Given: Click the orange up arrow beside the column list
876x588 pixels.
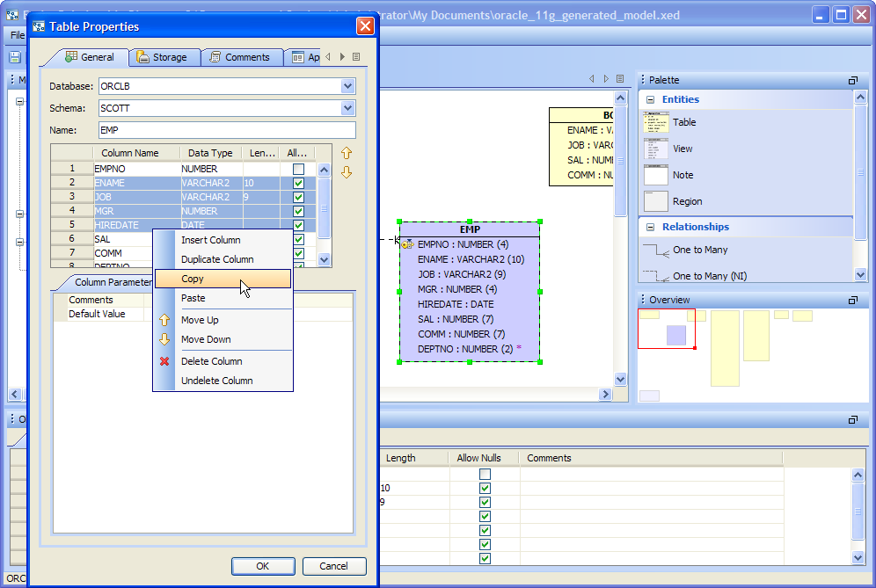Looking at the screenshot, I should 347,153.
